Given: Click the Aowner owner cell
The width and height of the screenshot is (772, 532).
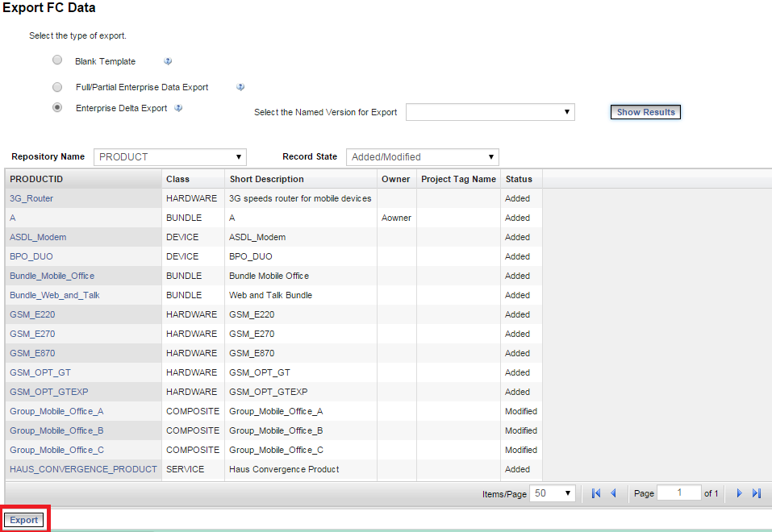Looking at the screenshot, I should (x=396, y=218).
